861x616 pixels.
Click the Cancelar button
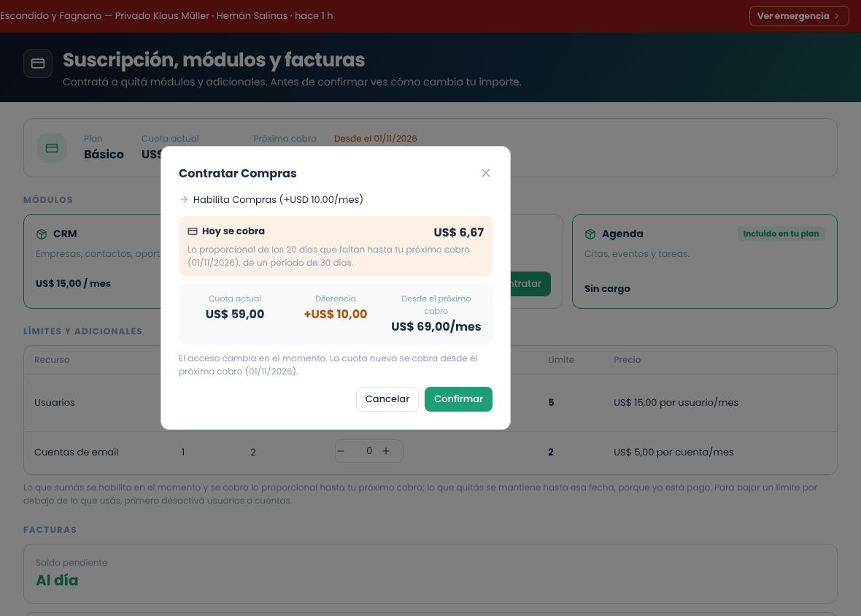[x=387, y=399]
